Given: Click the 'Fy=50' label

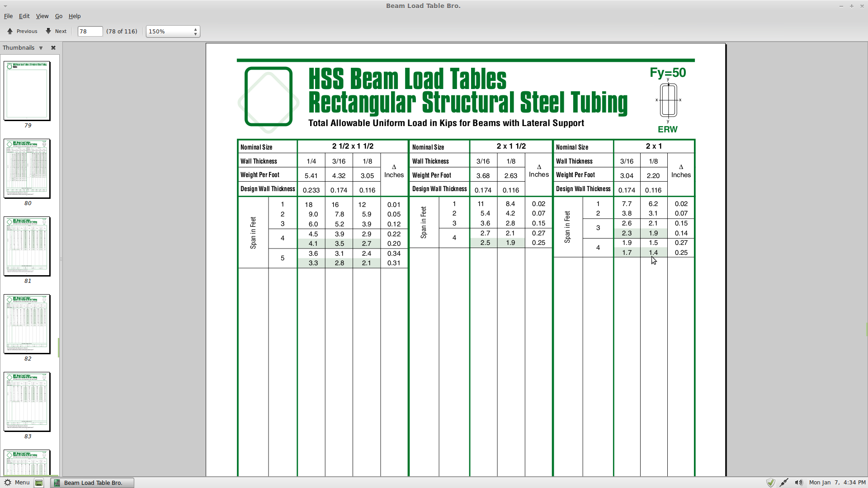Looking at the screenshot, I should pos(668,73).
